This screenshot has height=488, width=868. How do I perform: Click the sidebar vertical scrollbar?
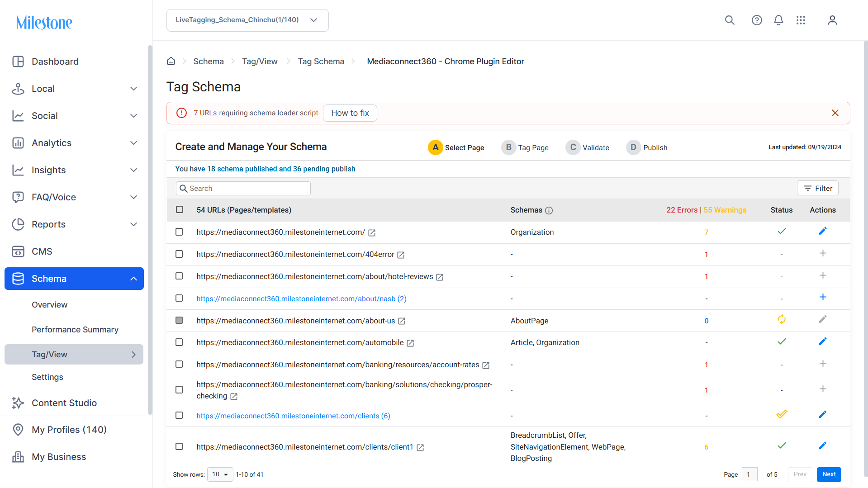150,230
